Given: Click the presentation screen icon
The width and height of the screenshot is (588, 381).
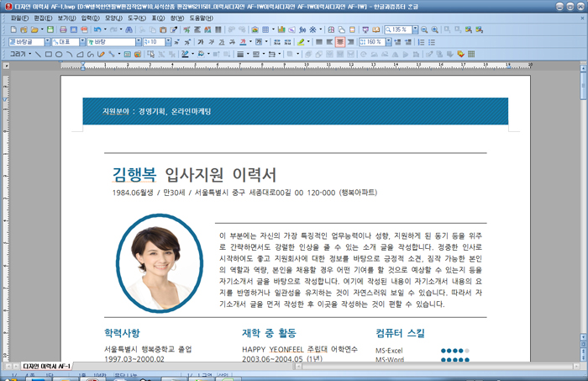Looking at the screenshot, I should point(365,29).
